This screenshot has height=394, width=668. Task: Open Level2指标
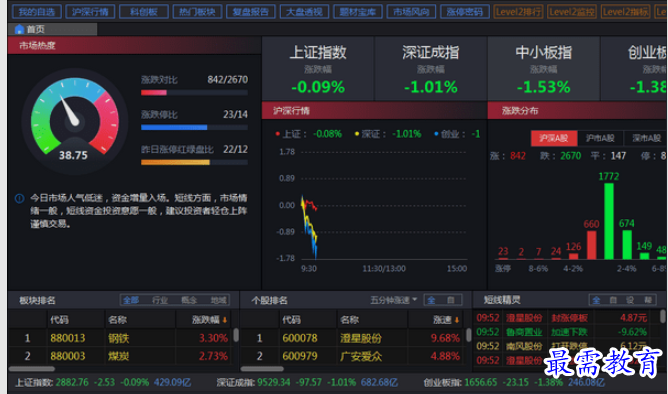click(625, 12)
